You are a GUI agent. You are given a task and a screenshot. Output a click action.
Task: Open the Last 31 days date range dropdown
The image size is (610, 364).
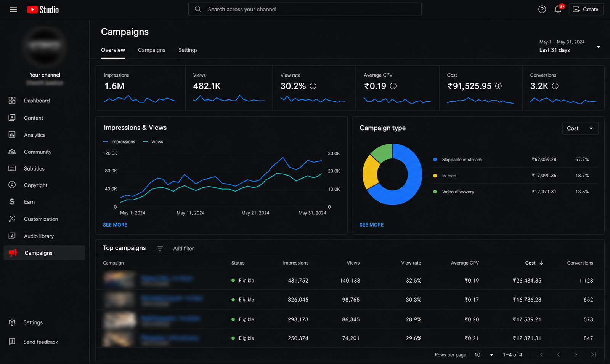click(570, 46)
